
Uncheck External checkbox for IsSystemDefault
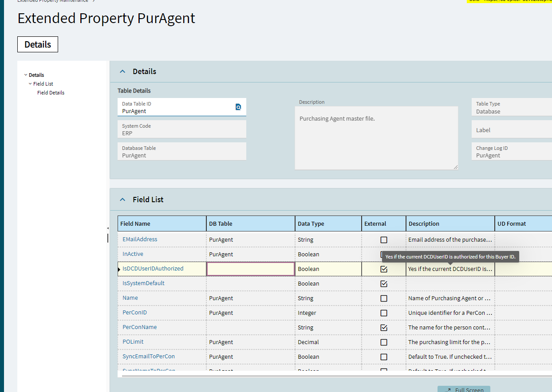(384, 284)
